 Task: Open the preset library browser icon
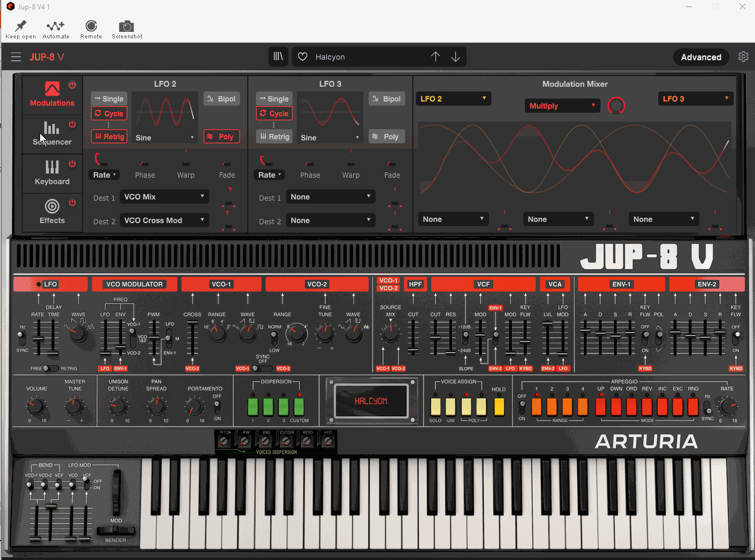click(278, 56)
